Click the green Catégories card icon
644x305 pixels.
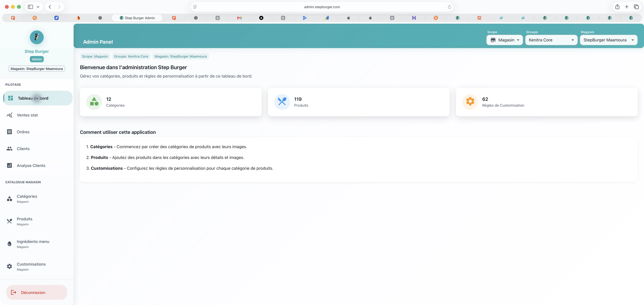pyautogui.click(x=94, y=102)
